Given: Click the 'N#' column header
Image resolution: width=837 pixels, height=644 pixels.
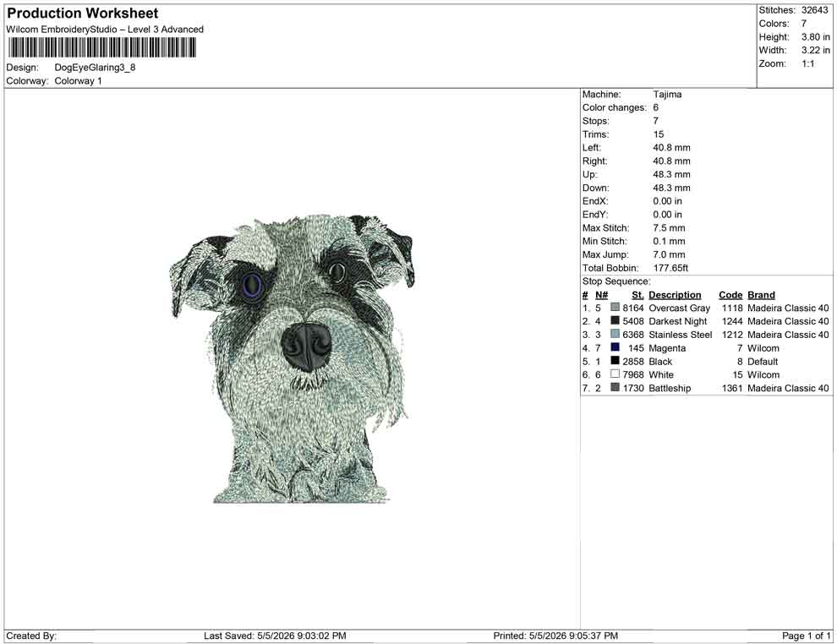Looking at the screenshot, I should 602,294.
